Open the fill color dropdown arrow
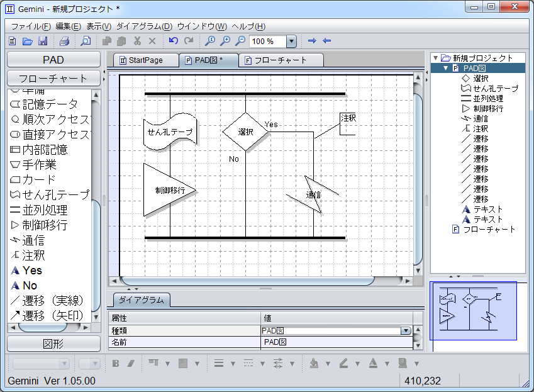The width and height of the screenshot is (534, 392). (x=328, y=364)
